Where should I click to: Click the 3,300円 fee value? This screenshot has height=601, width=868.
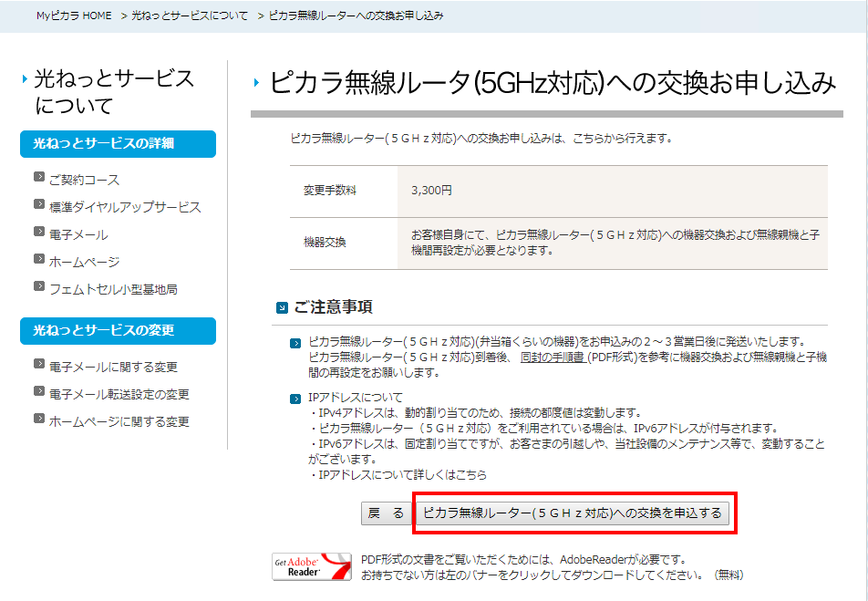point(432,191)
